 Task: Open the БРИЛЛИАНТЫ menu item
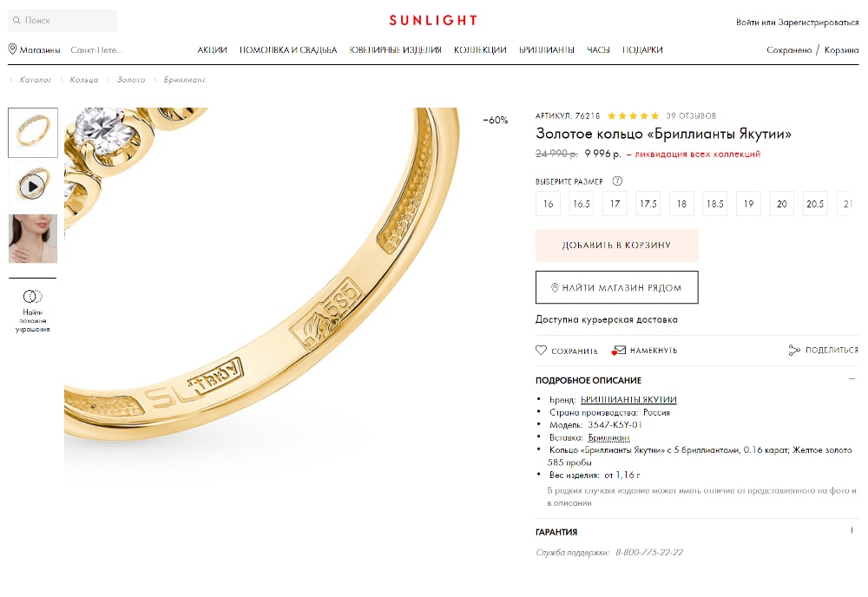pyautogui.click(x=546, y=49)
